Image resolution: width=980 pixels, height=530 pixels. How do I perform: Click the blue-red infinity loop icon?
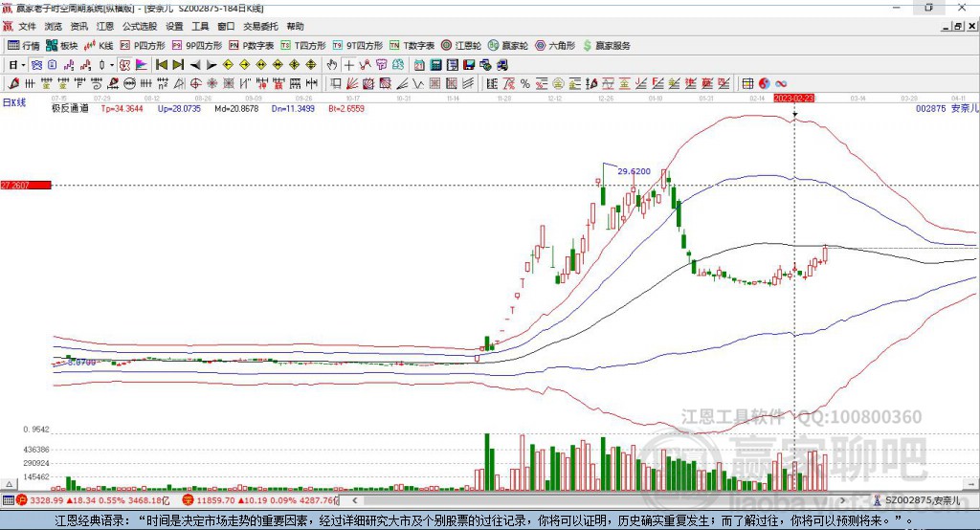click(780, 84)
